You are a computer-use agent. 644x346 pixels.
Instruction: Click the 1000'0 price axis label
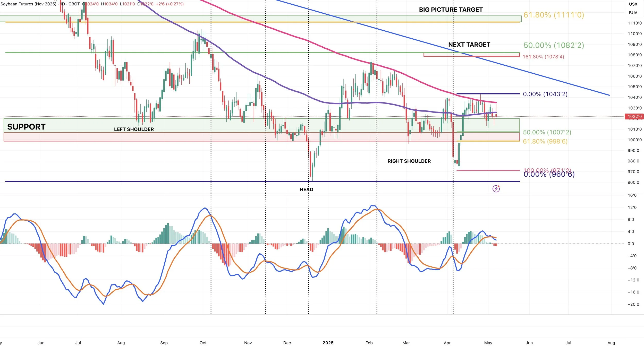634,140
